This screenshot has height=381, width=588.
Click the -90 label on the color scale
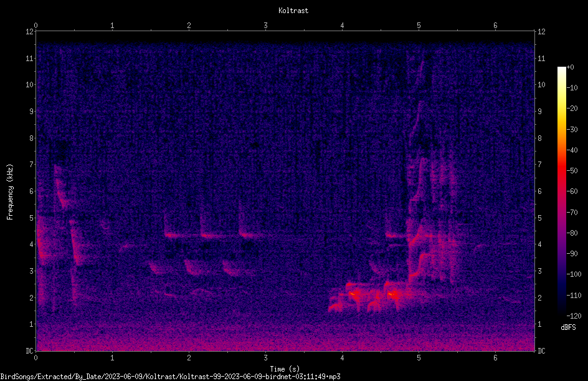point(572,254)
